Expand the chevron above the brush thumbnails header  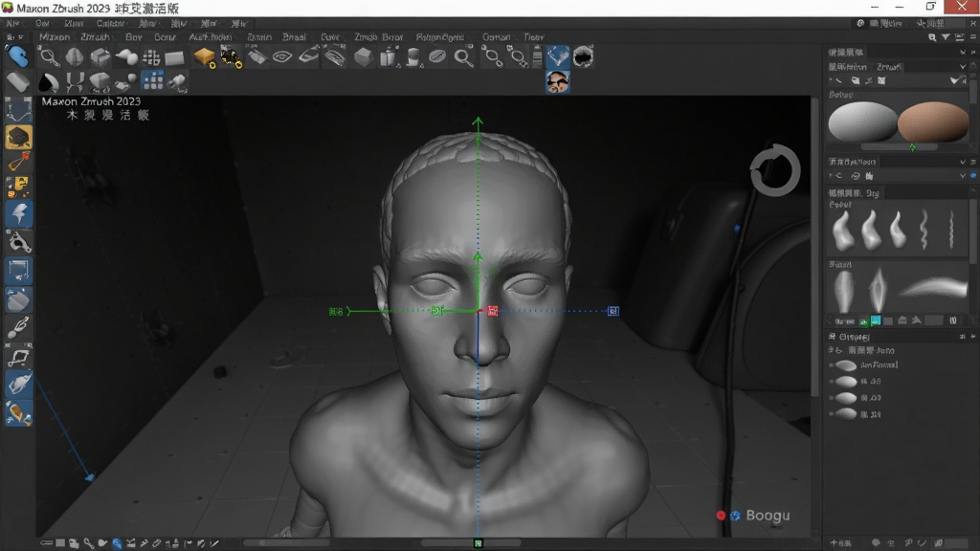[x=963, y=162]
